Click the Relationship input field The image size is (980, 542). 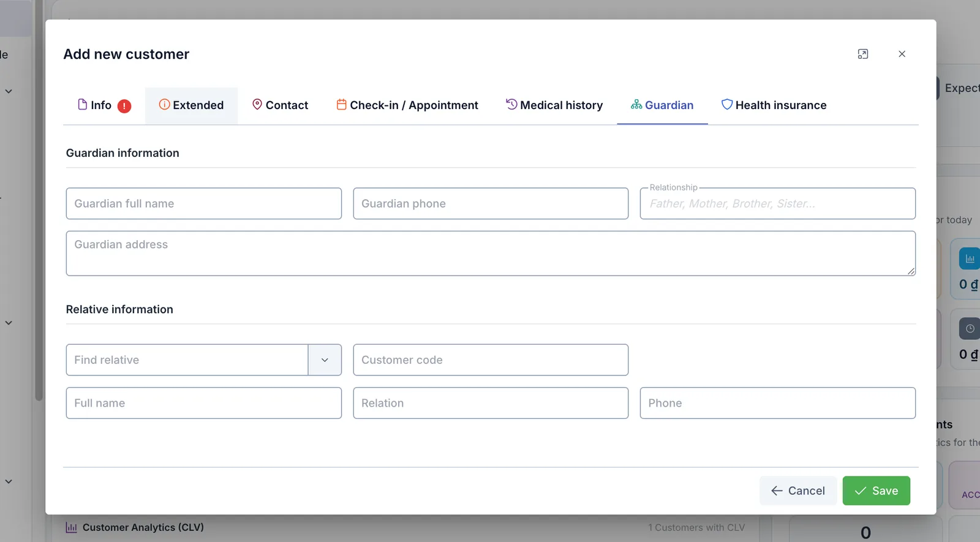(x=778, y=203)
